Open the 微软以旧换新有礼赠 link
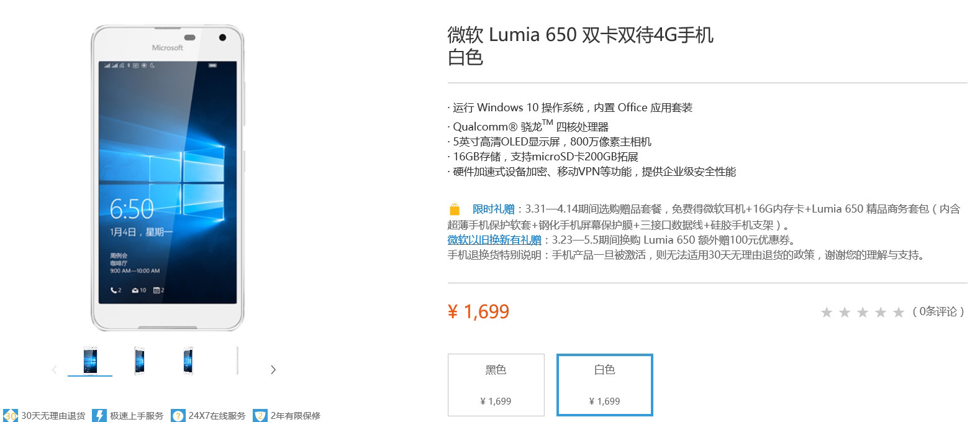Image resolution: width=980 pixels, height=422 pixels. point(494,240)
